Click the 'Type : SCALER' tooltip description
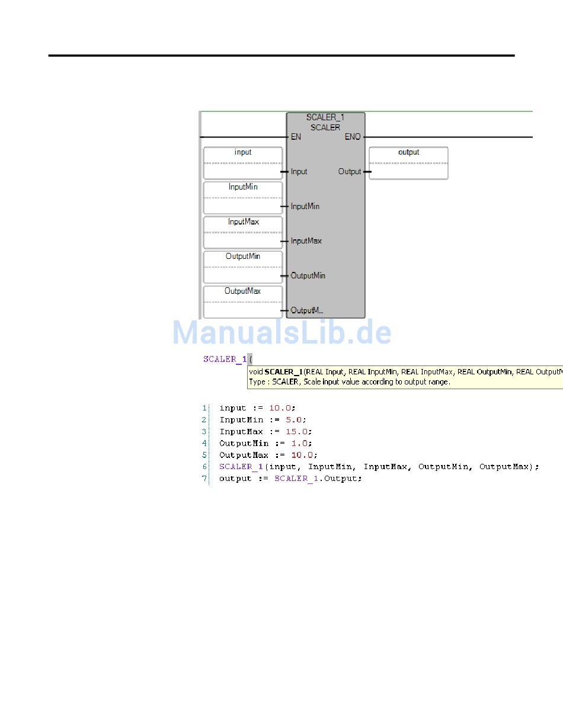563x728 pixels. (x=350, y=382)
